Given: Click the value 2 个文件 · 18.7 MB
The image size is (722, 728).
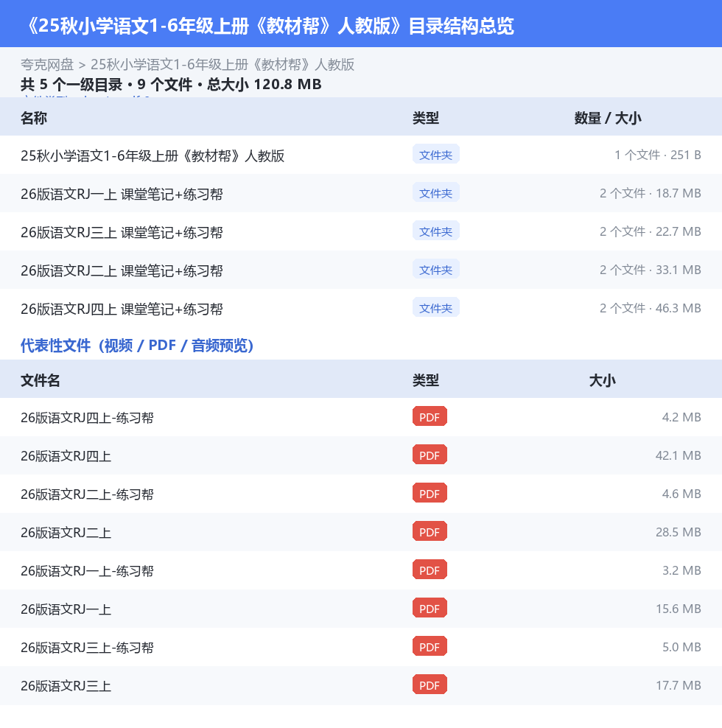Looking at the screenshot, I should pyautogui.click(x=651, y=194).
